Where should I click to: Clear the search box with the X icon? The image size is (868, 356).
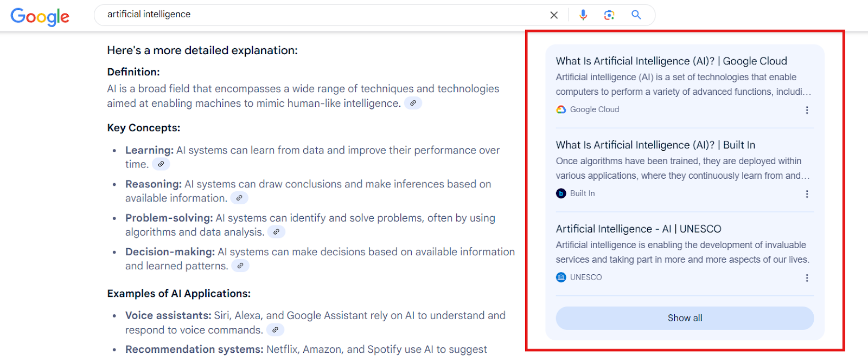tap(554, 15)
